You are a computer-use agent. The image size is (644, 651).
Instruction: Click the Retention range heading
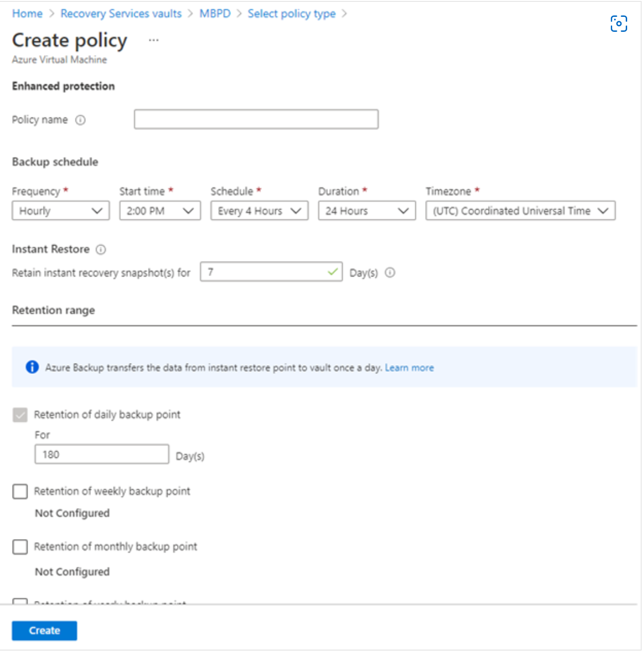click(x=53, y=310)
